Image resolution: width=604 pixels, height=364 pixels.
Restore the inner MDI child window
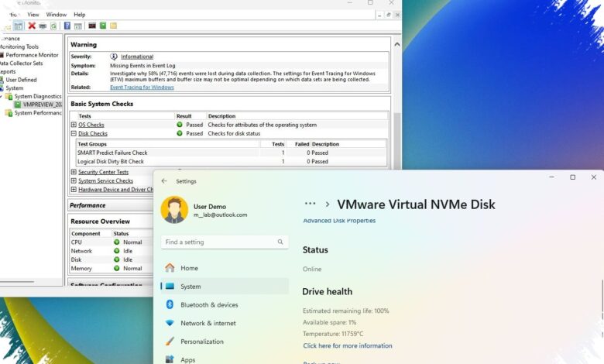pyautogui.click(x=388, y=15)
